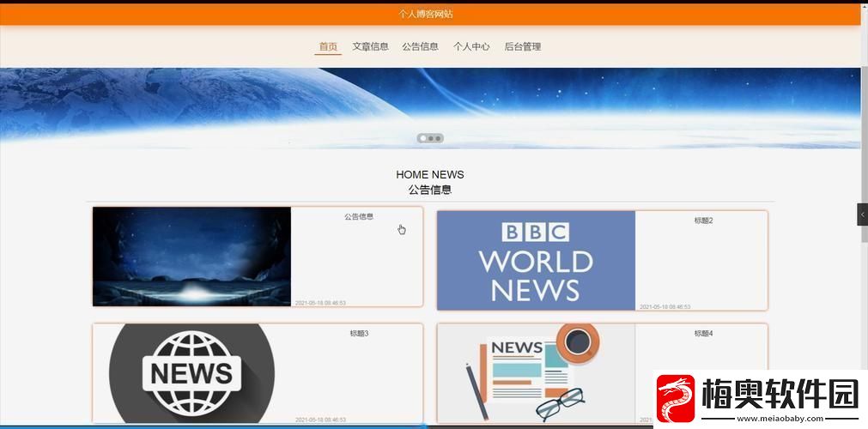Click the date under the 标题2 card
The width and height of the screenshot is (868, 429).
(x=665, y=306)
